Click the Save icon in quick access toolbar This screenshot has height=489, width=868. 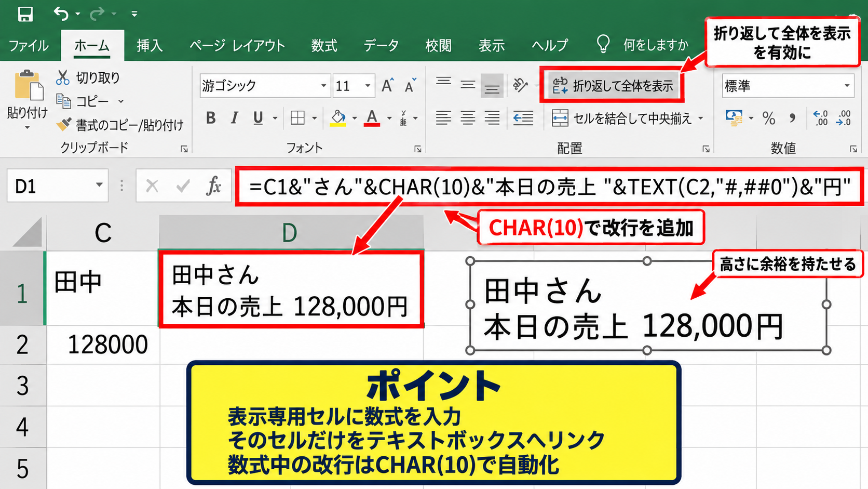[25, 14]
